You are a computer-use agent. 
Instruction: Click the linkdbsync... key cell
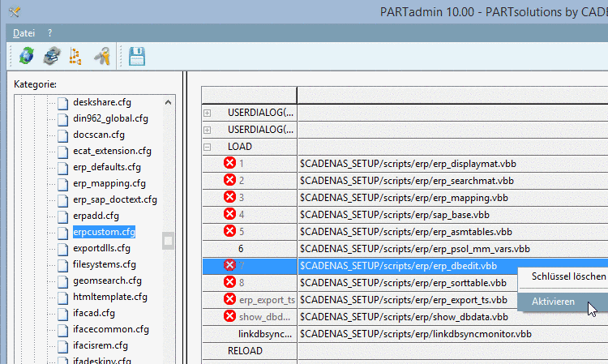265,334
